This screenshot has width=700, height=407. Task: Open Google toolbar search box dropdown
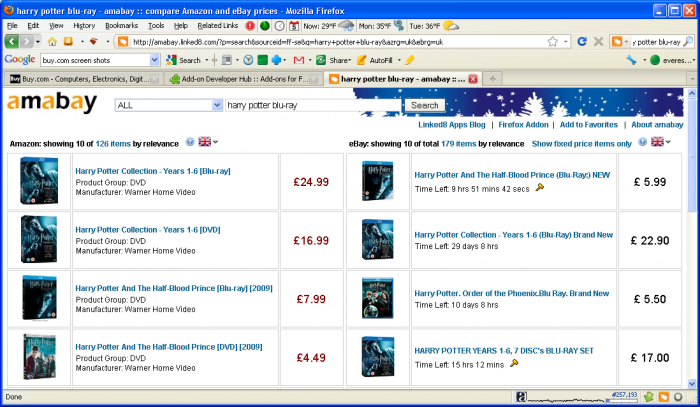pyautogui.click(x=154, y=60)
